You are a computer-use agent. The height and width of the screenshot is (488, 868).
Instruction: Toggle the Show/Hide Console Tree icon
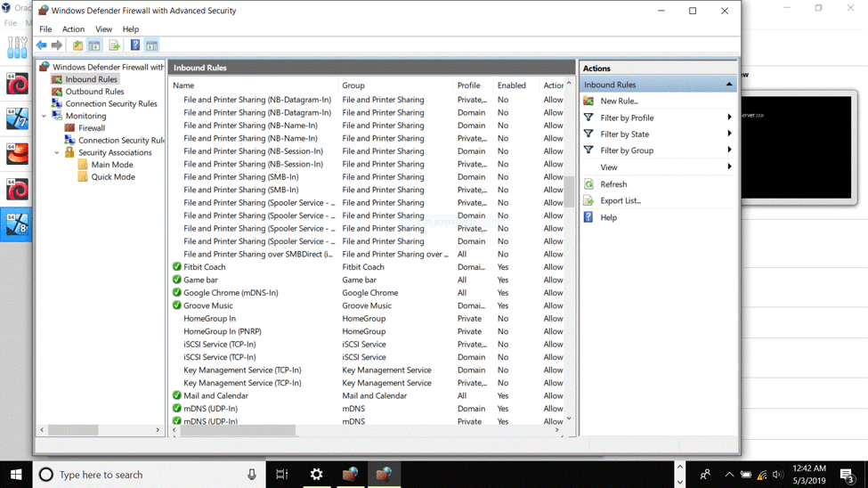point(94,45)
